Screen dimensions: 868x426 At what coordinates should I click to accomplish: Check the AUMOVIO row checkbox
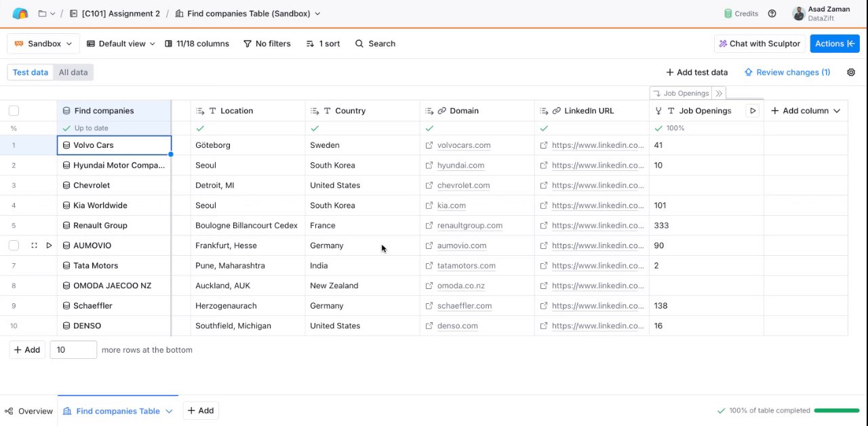click(x=14, y=246)
